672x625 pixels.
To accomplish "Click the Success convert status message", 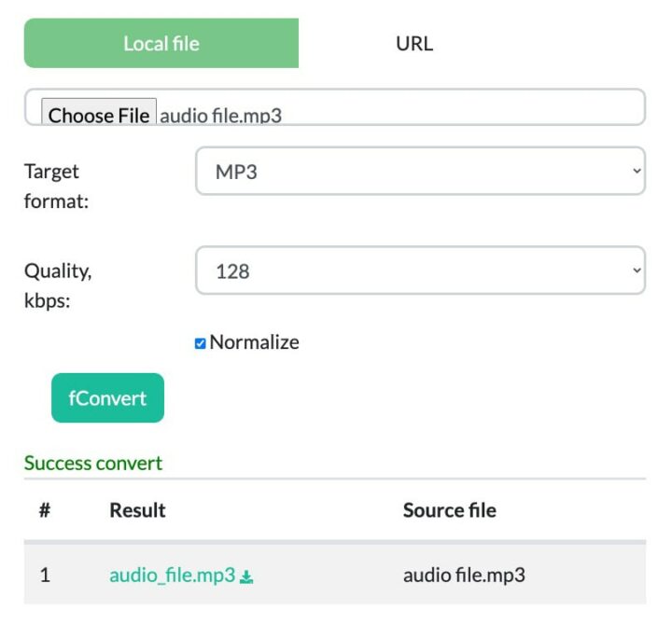I will click(93, 463).
